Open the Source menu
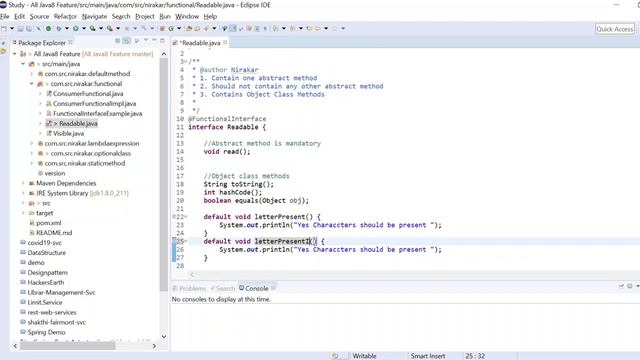Image resolution: width=640 pixels, height=360 pixels. [x=39, y=16]
